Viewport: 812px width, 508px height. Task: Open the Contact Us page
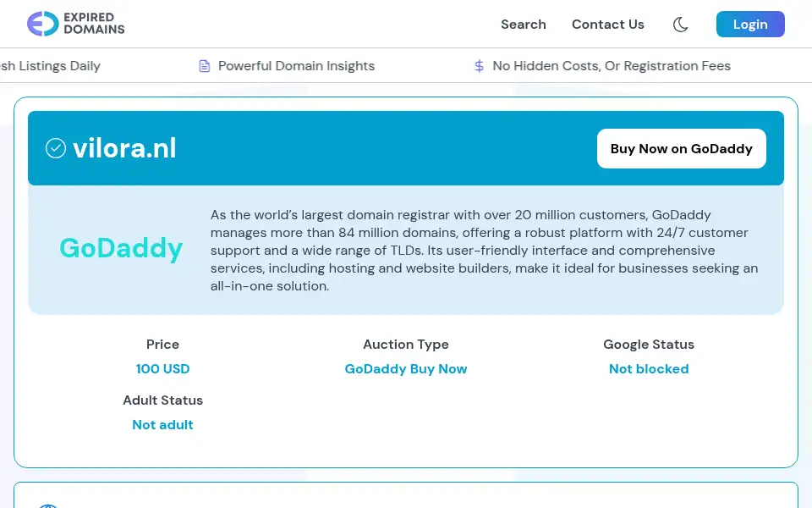pos(608,25)
